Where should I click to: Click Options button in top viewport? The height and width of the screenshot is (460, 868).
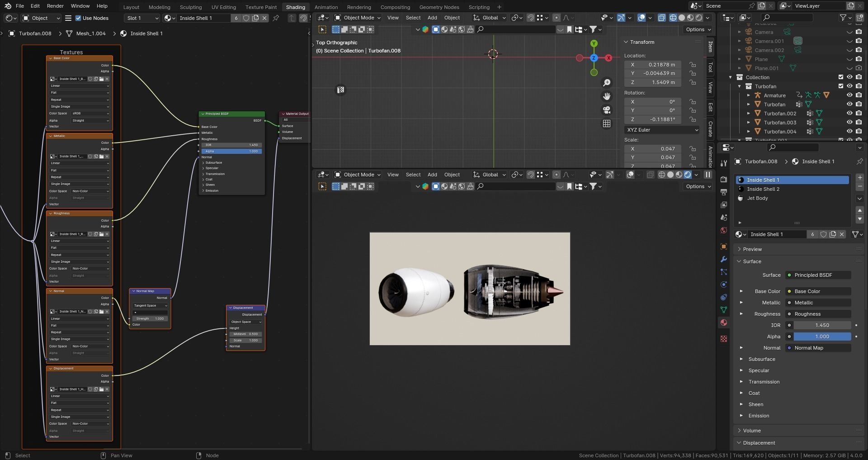(698, 29)
